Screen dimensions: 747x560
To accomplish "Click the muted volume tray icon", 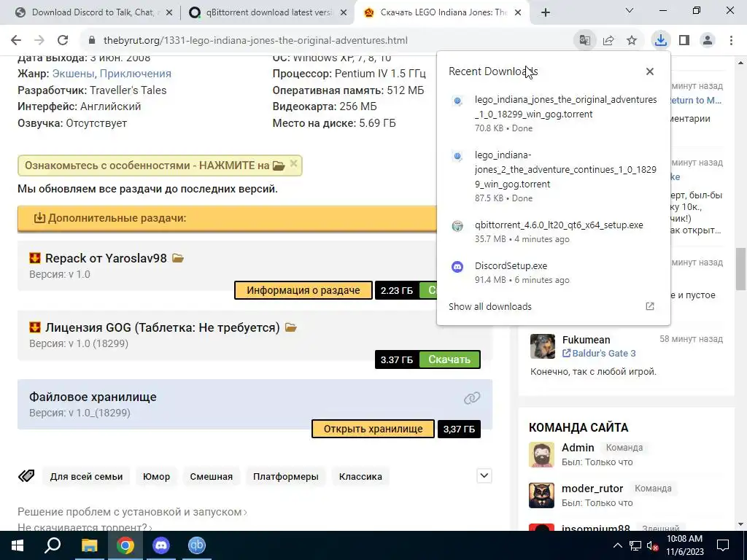I will pos(652,545).
